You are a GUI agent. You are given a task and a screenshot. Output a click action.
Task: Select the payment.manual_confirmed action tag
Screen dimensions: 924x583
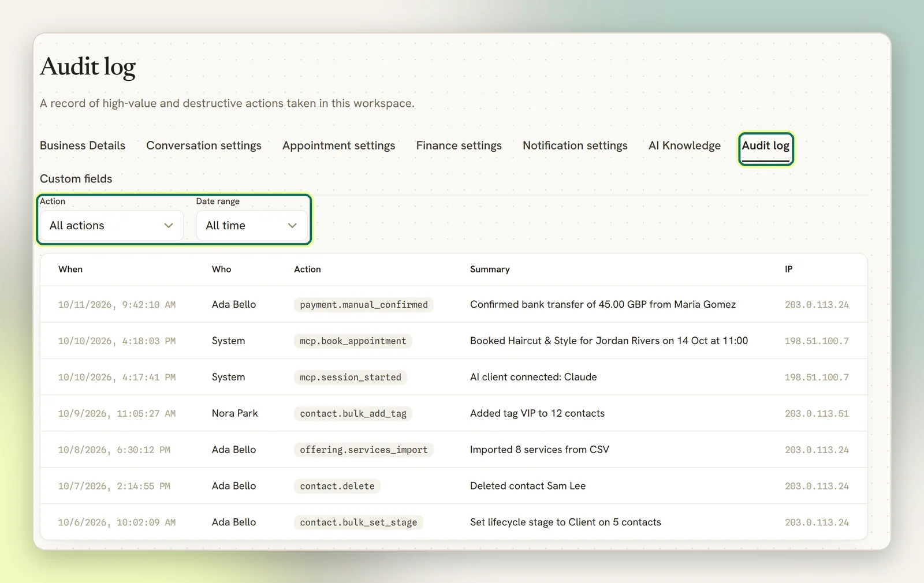click(364, 305)
